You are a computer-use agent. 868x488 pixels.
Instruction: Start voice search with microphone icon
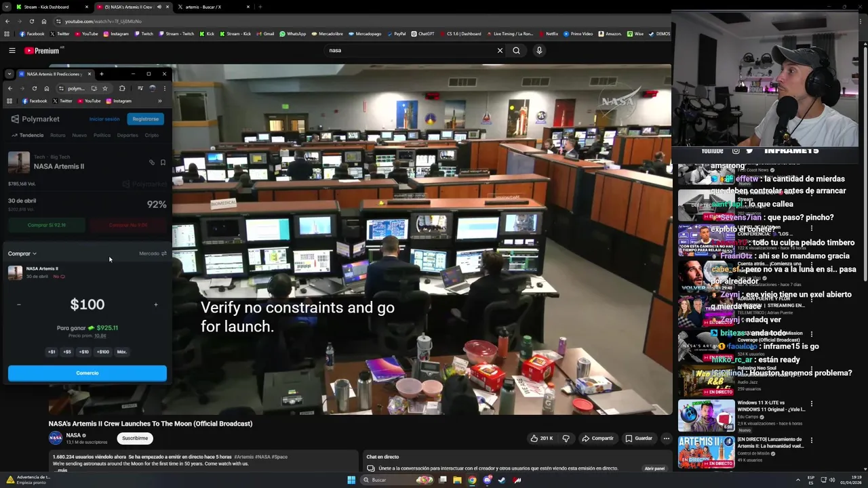539,50
